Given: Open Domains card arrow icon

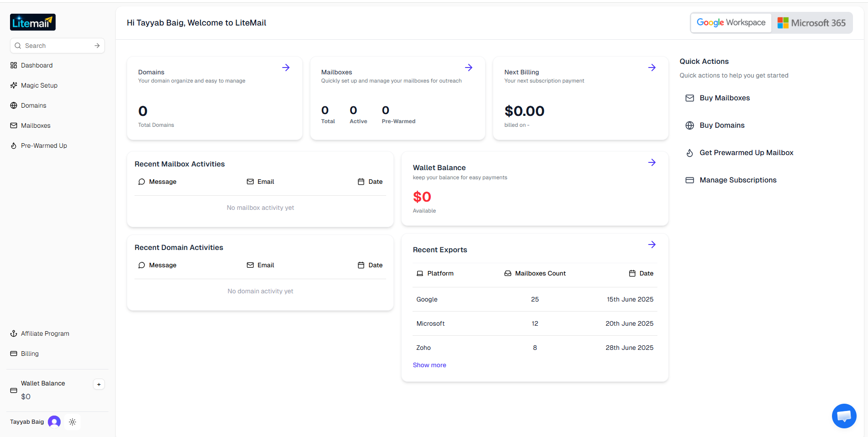Looking at the screenshot, I should click(x=286, y=68).
